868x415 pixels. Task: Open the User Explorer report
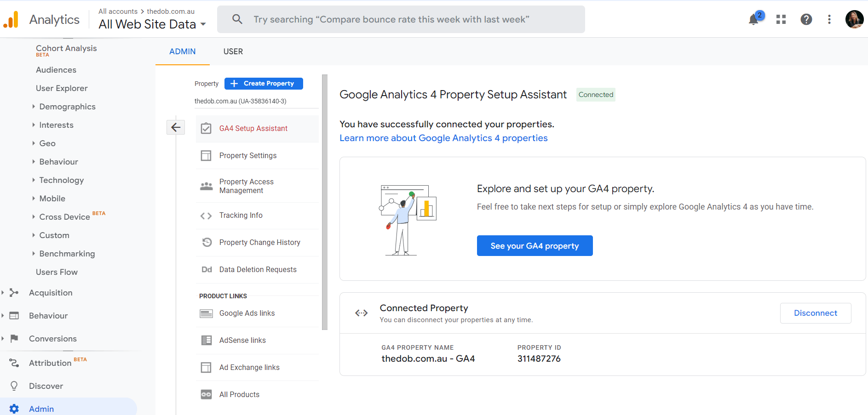click(x=62, y=88)
